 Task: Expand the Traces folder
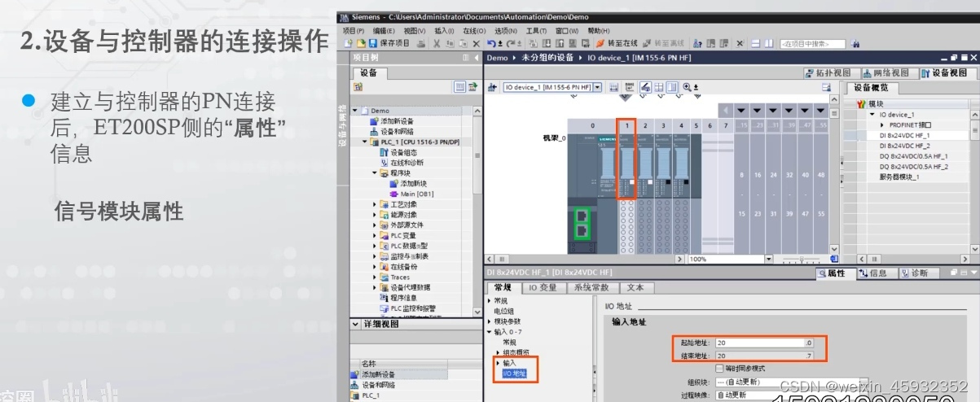[x=376, y=277]
